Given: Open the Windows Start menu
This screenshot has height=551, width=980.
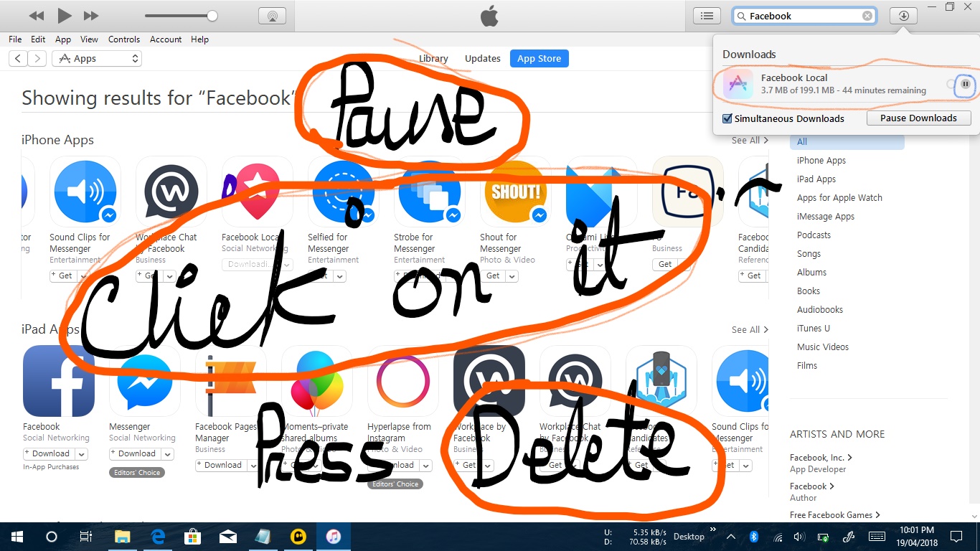Looking at the screenshot, I should pyautogui.click(x=17, y=536).
